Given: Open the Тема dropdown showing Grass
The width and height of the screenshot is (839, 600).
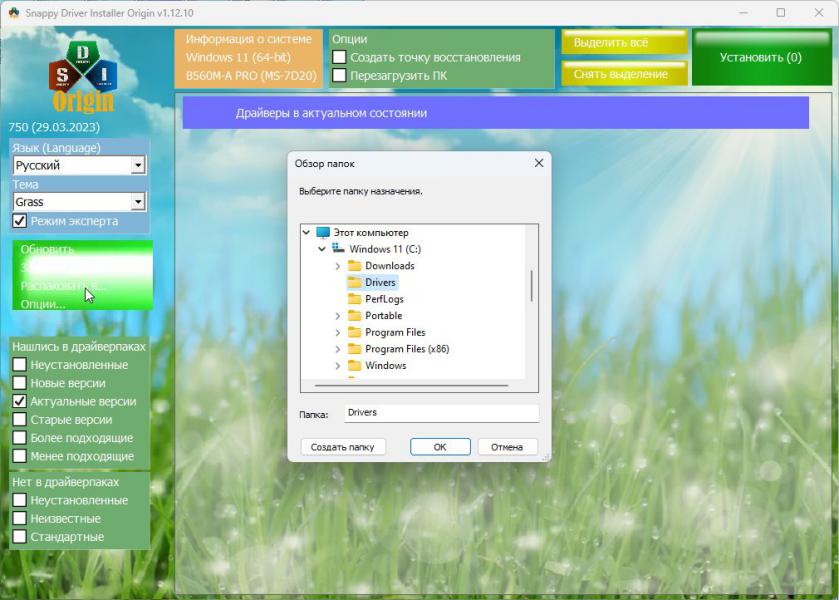Looking at the screenshot, I should point(138,202).
